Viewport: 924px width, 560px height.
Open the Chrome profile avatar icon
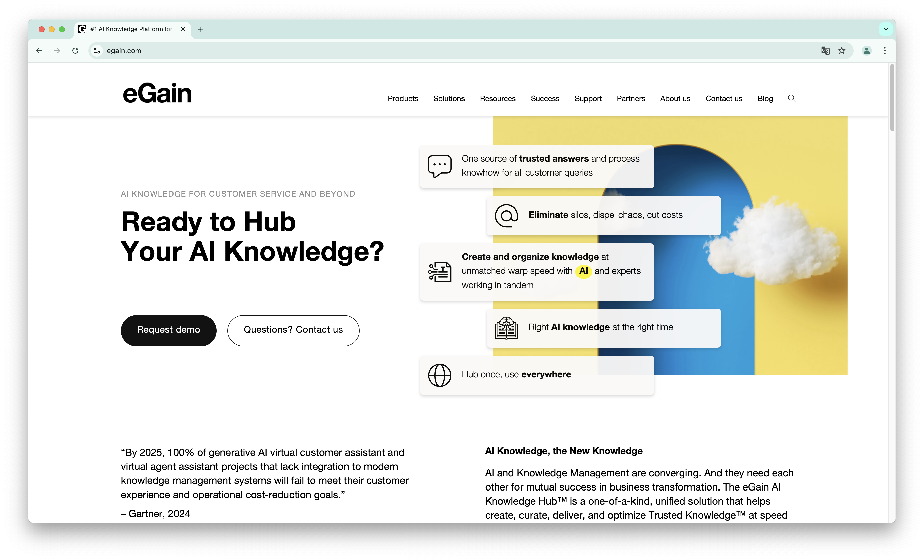[866, 51]
